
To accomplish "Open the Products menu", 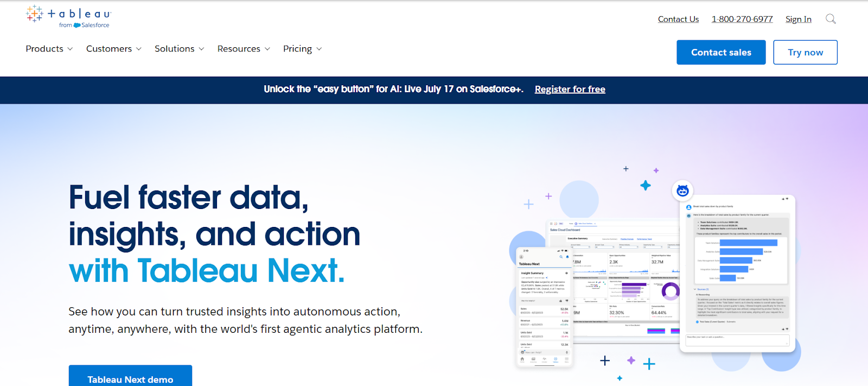I will (44, 49).
